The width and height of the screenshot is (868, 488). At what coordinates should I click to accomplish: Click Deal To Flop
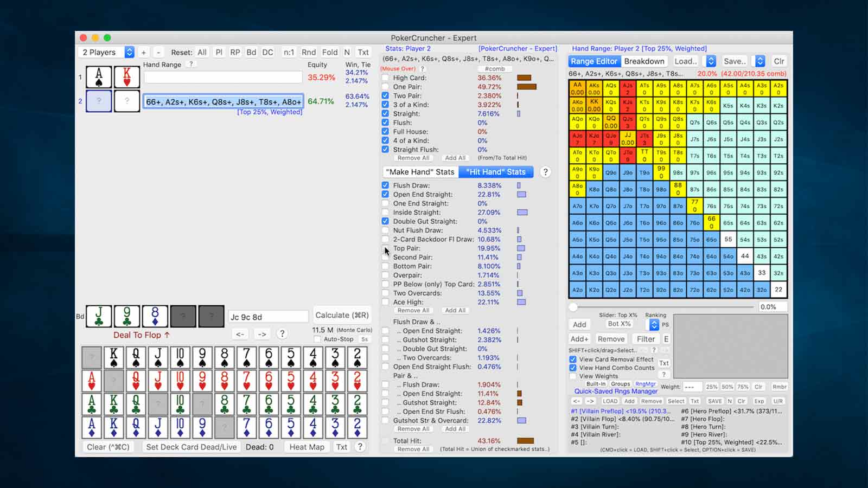(142, 335)
